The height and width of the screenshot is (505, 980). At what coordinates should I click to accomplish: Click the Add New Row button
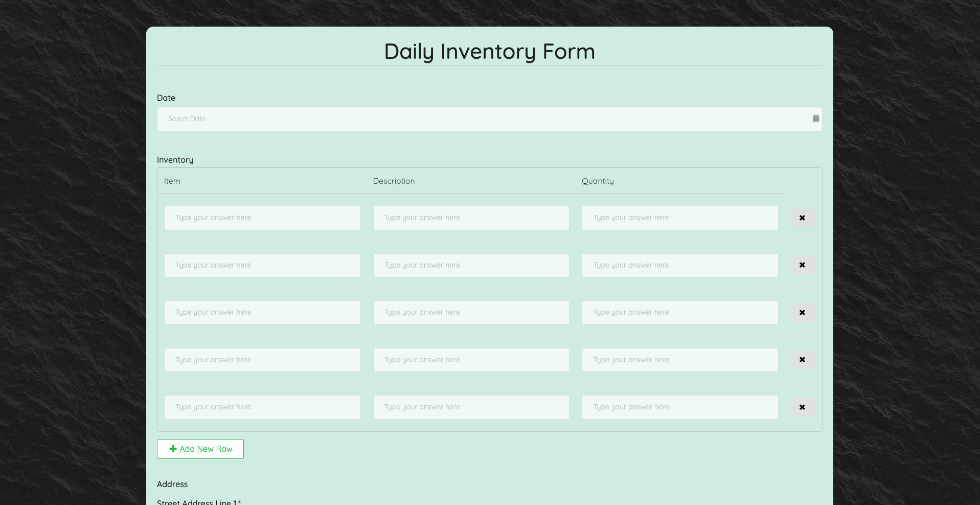tap(200, 449)
